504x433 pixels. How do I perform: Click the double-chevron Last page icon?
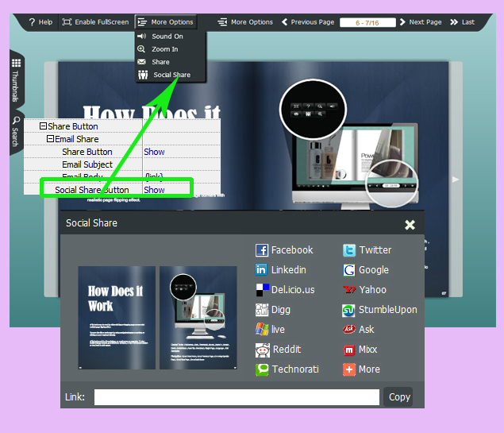tap(454, 22)
